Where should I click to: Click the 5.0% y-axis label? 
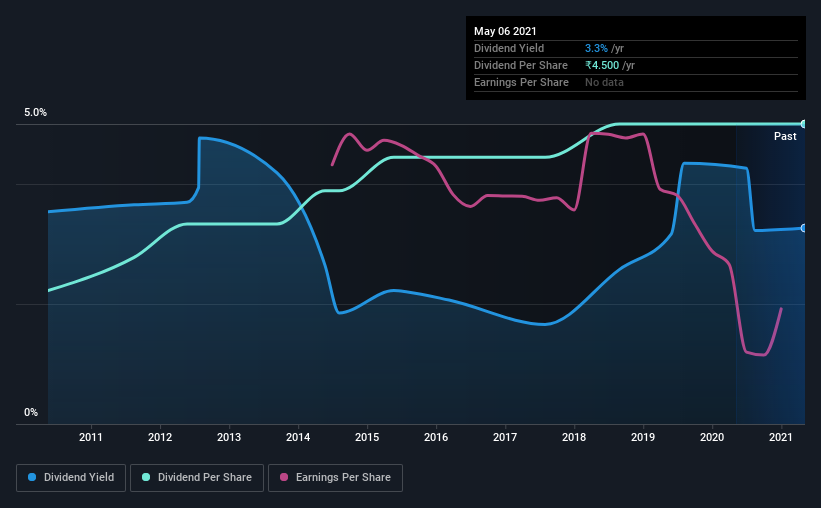[x=35, y=113]
